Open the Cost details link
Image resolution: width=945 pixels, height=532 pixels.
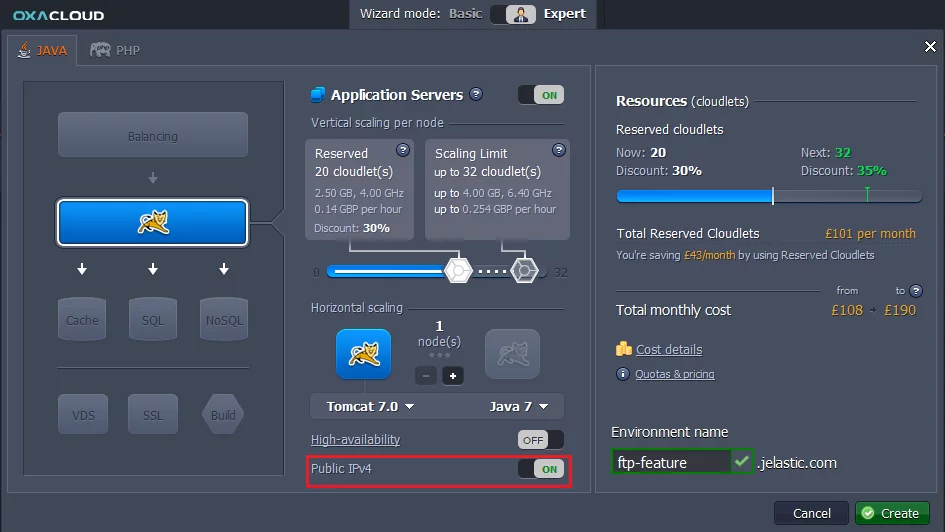click(669, 349)
